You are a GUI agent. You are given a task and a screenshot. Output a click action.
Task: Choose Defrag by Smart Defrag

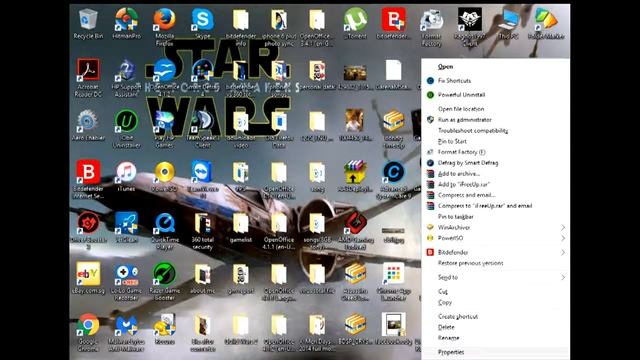[468, 163]
